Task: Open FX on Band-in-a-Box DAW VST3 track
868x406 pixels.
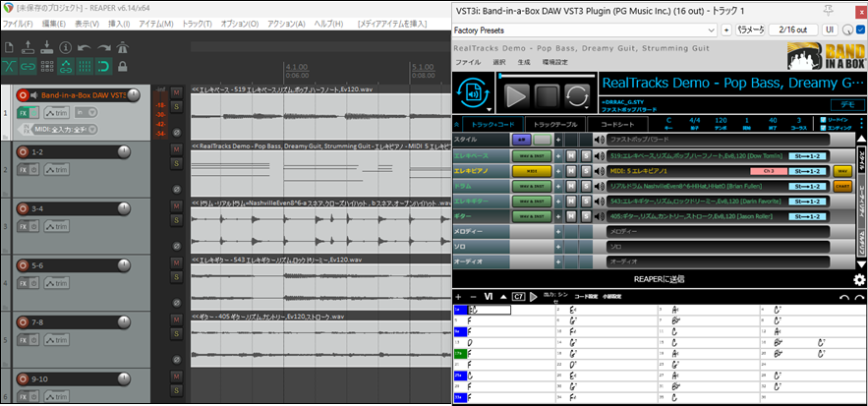Action: [23, 114]
